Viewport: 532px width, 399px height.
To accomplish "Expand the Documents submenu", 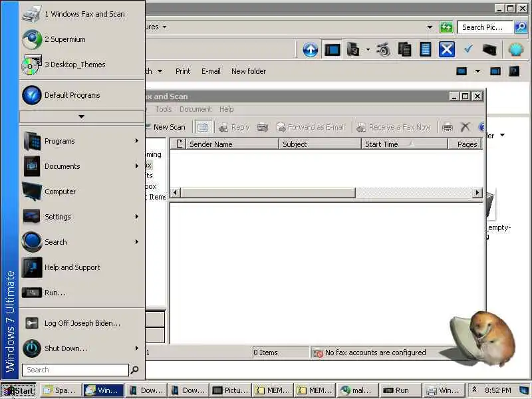I will click(x=82, y=166).
